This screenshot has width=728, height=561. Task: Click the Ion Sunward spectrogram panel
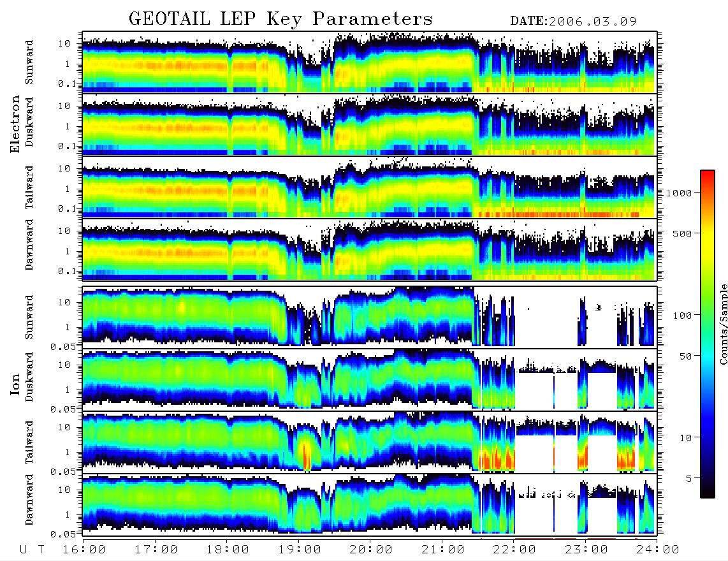[370, 317]
